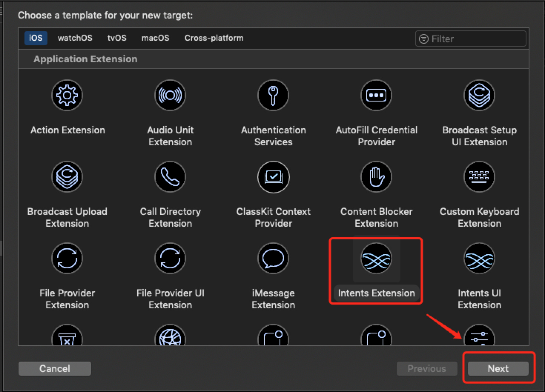Click the File Provider UI Extension label
This screenshot has height=392, width=545.
click(170, 299)
